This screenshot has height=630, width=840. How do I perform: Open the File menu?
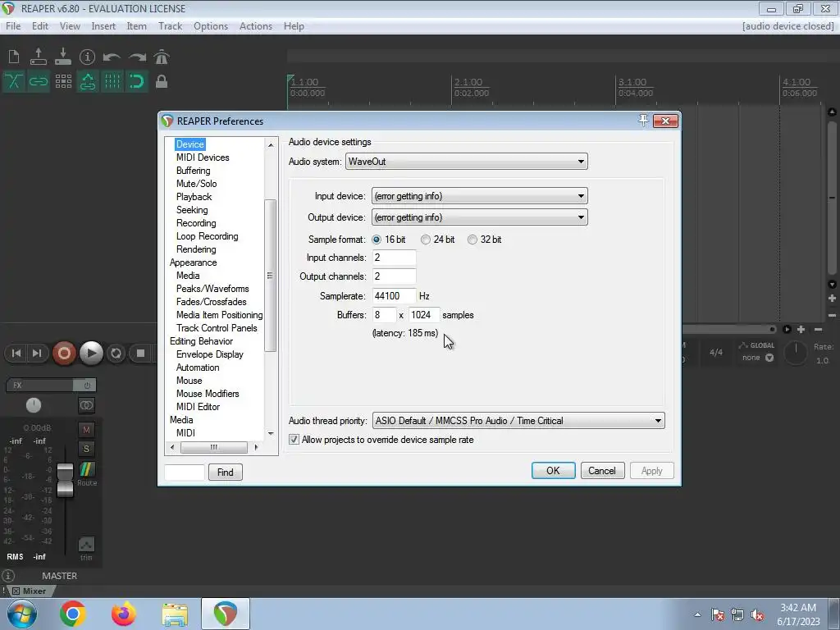13,25
